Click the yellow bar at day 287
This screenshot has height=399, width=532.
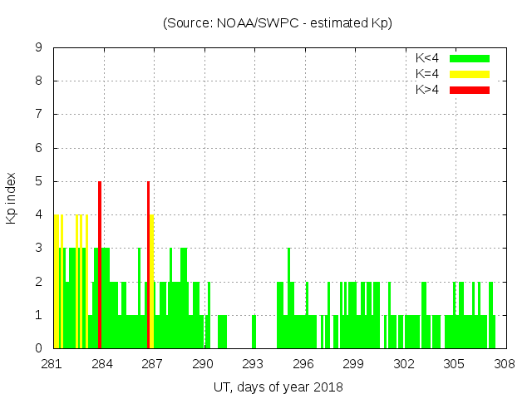[152, 281]
